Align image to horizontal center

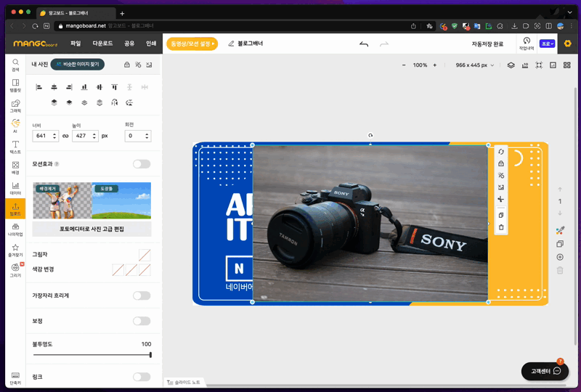coord(54,87)
